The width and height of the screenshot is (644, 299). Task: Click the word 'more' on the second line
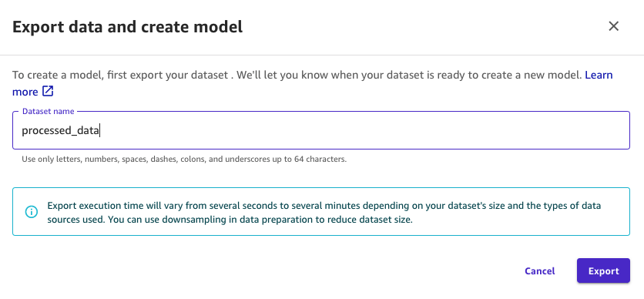click(25, 92)
